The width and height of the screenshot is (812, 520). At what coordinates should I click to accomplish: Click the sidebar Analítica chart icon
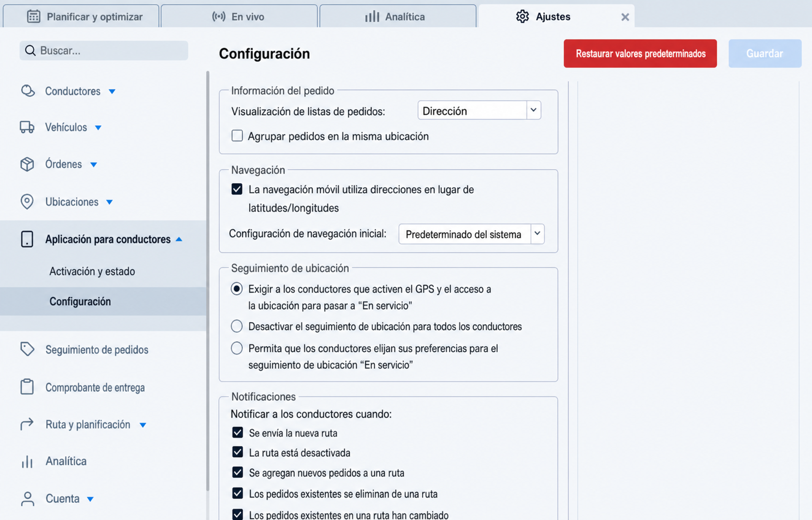[27, 461]
